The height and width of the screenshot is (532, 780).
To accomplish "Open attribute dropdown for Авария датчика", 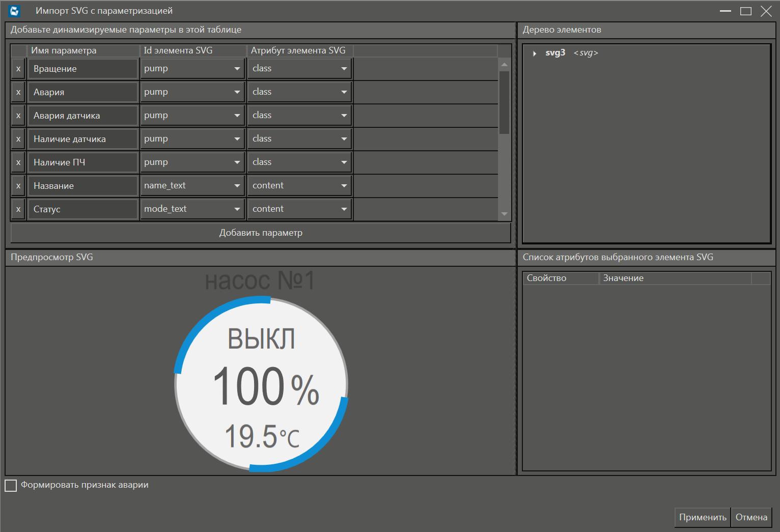I will (299, 116).
